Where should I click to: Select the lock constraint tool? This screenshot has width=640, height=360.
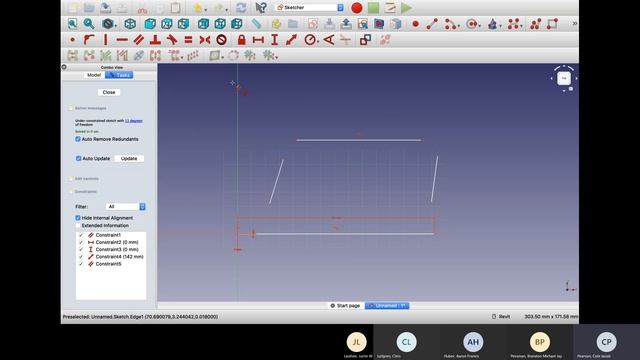(241, 40)
